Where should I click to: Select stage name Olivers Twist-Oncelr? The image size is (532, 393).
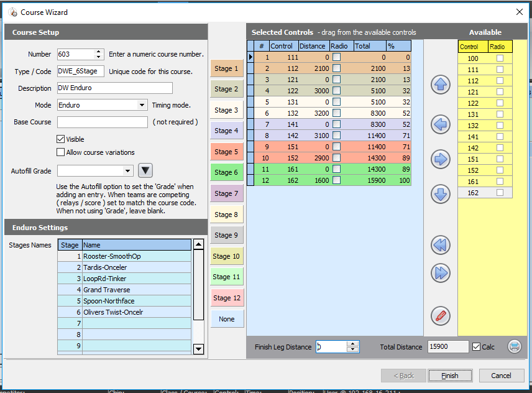coord(137,312)
